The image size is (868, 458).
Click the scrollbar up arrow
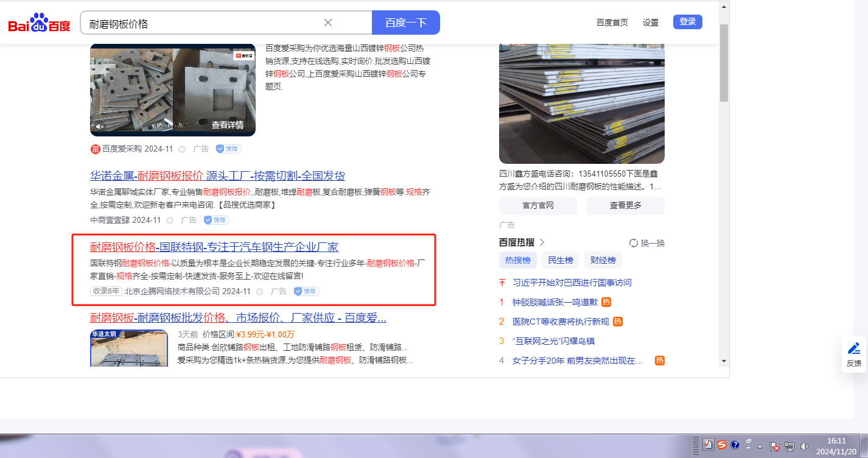coord(724,7)
